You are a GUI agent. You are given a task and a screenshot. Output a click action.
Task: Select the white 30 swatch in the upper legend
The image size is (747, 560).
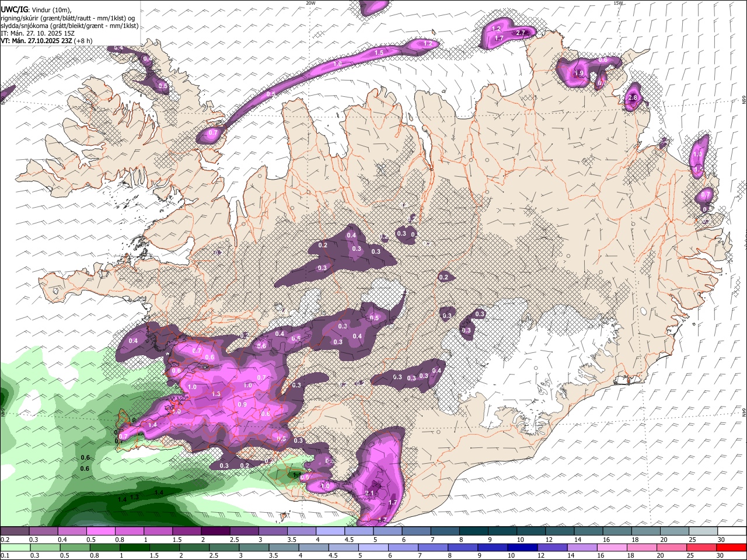point(732,531)
